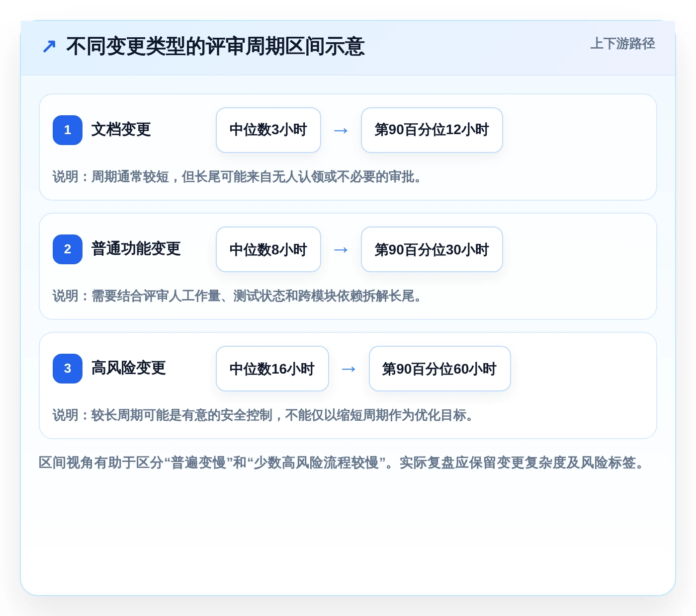Viewport: 696px width, 616px height.
Task: Select the numbered badge 1 for 文档变更
Action: click(x=68, y=130)
